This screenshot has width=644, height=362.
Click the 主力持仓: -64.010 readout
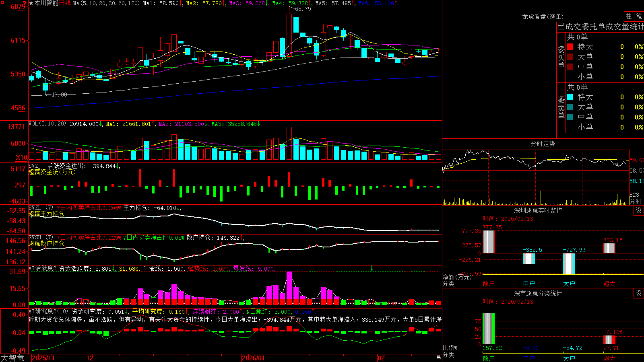[x=150, y=208]
